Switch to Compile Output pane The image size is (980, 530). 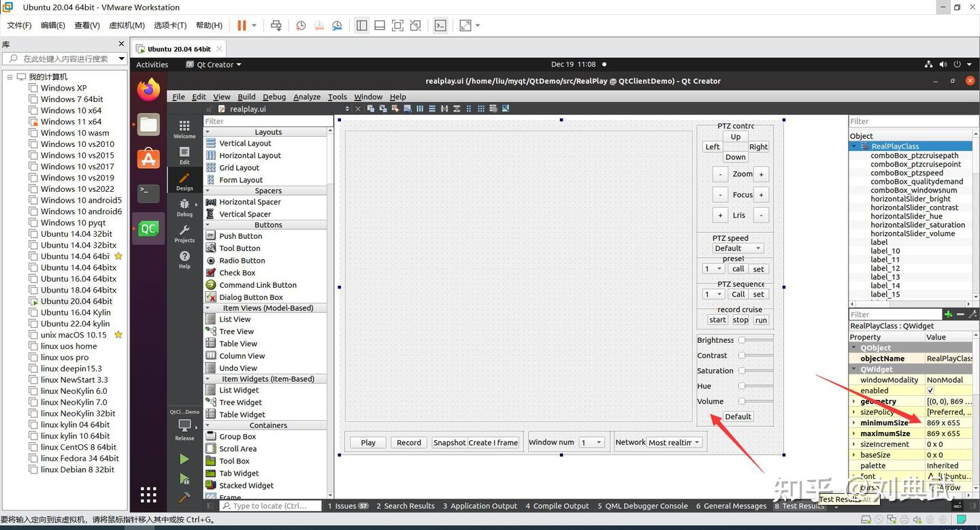(x=557, y=506)
